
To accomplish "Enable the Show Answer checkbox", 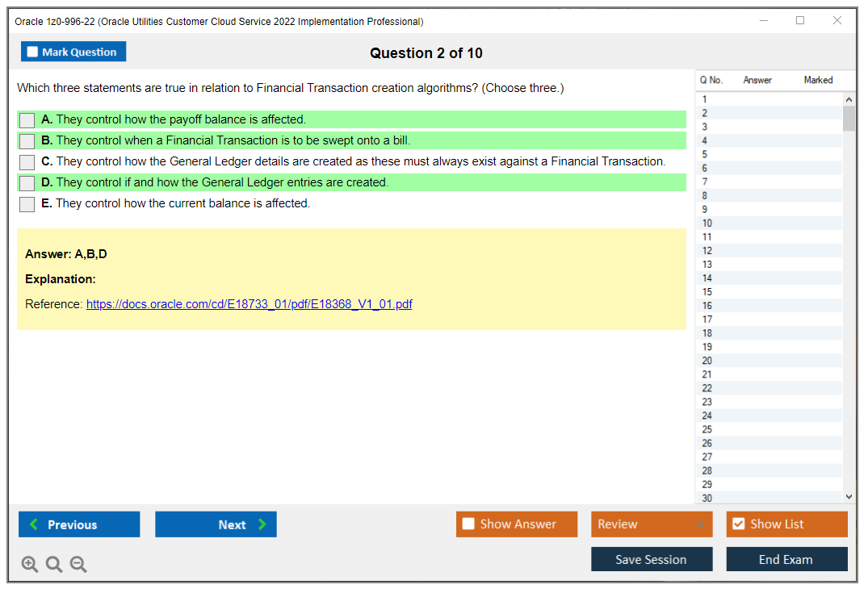I will tap(468, 524).
